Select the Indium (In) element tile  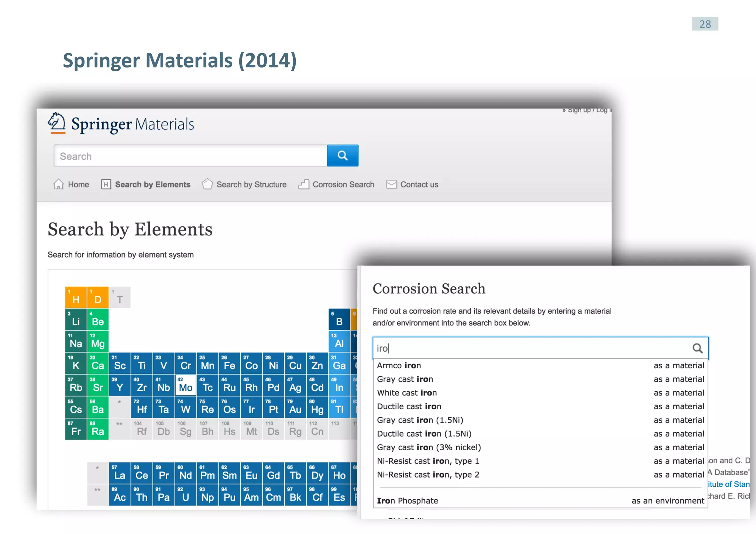[x=339, y=385]
